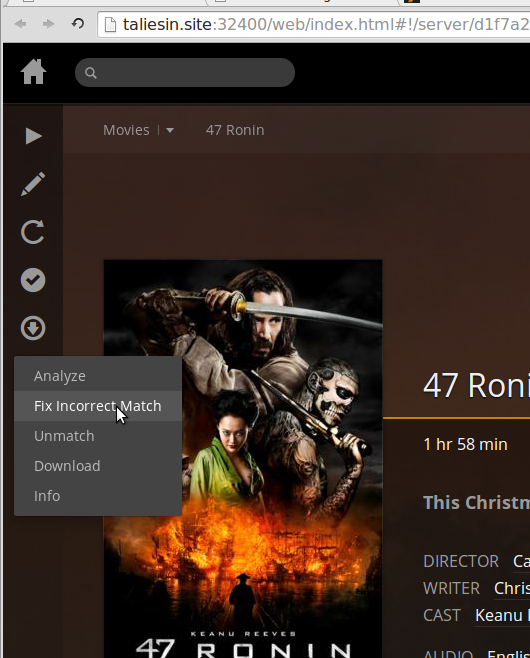
Task: Click the director name link
Action: [522, 561]
